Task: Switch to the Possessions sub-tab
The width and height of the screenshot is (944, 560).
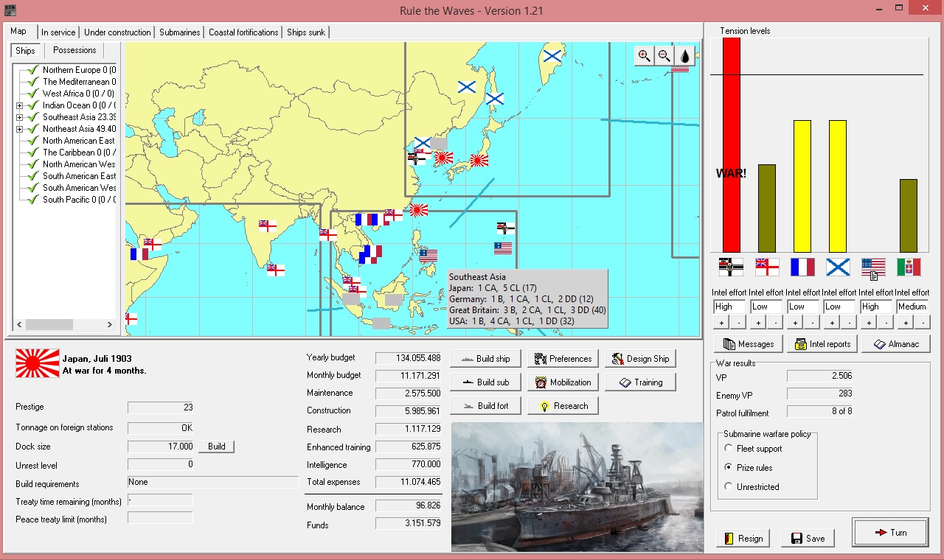Action: pyautogui.click(x=74, y=50)
